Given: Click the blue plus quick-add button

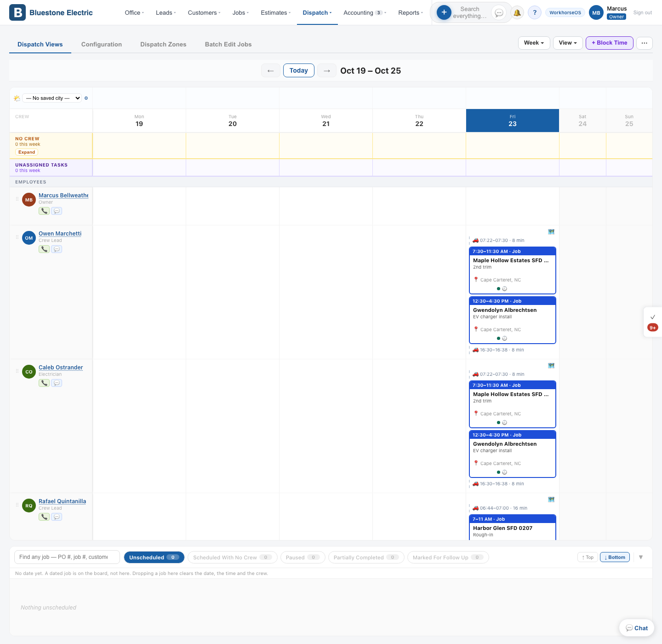Looking at the screenshot, I should point(444,12).
